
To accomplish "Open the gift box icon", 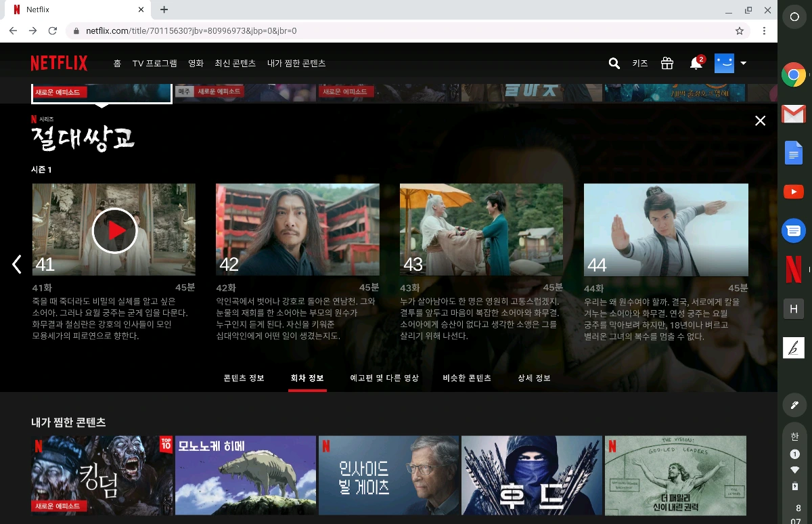I will click(667, 63).
